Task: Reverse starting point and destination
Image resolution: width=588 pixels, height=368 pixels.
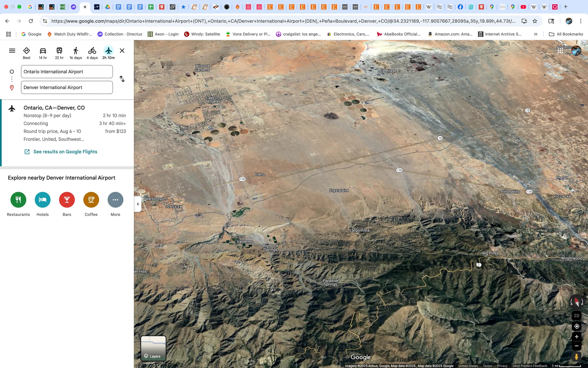Action: point(122,79)
